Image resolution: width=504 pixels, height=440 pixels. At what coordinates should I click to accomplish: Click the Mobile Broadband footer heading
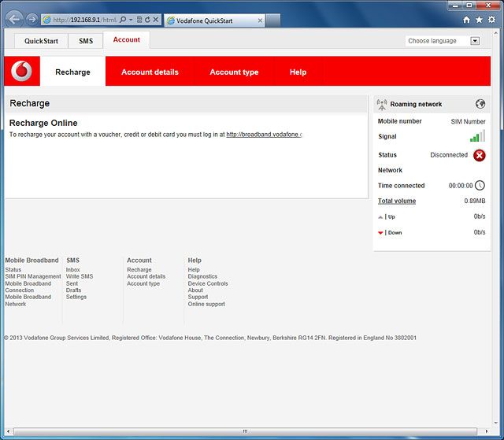tap(31, 261)
